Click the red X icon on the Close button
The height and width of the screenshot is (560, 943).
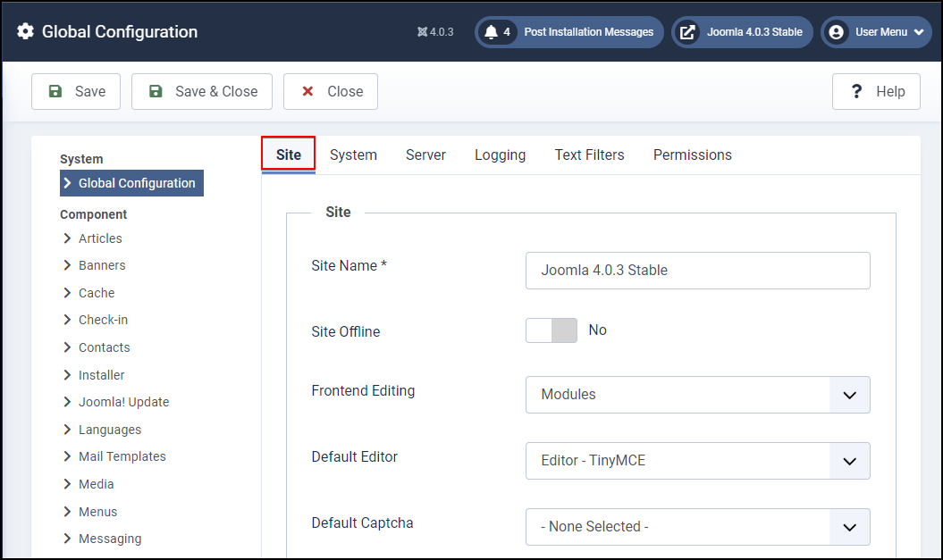(x=307, y=91)
